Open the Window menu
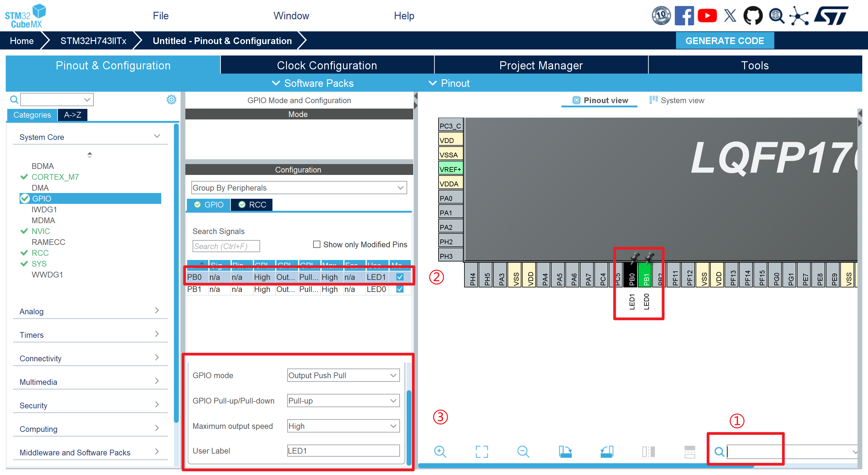The height and width of the screenshot is (475, 868). pos(291,15)
